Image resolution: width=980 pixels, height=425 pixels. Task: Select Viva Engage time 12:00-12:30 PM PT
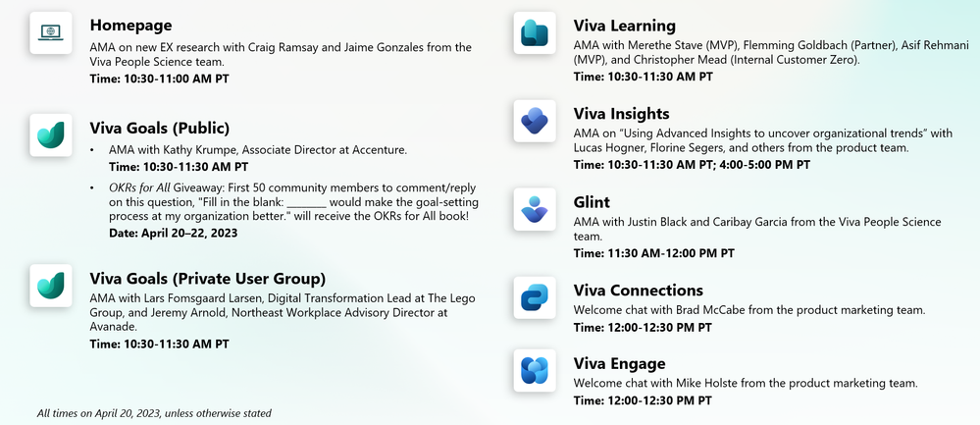[643, 400]
